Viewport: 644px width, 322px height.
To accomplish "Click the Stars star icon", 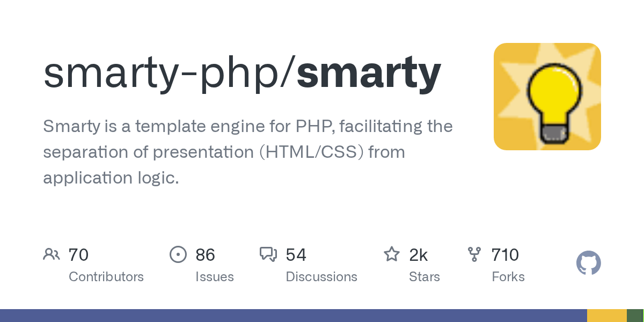I will tap(392, 254).
